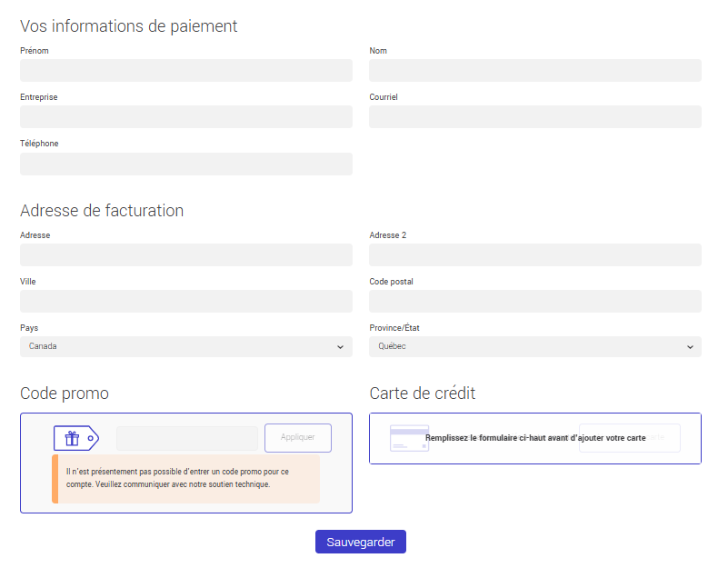728x568 pixels.
Task: Click the gift tag icon in promo section
Action: coord(76,438)
